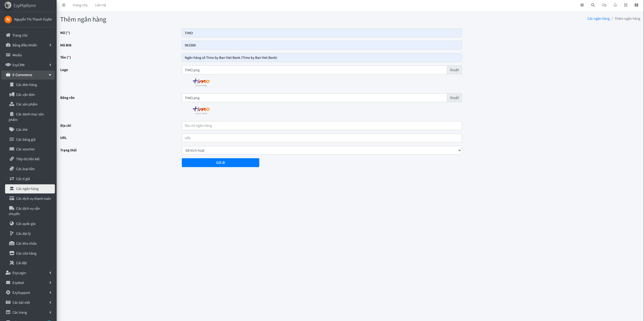
Task: Follow the Các ngân hàng breadcrumb link
Action: coord(598,19)
